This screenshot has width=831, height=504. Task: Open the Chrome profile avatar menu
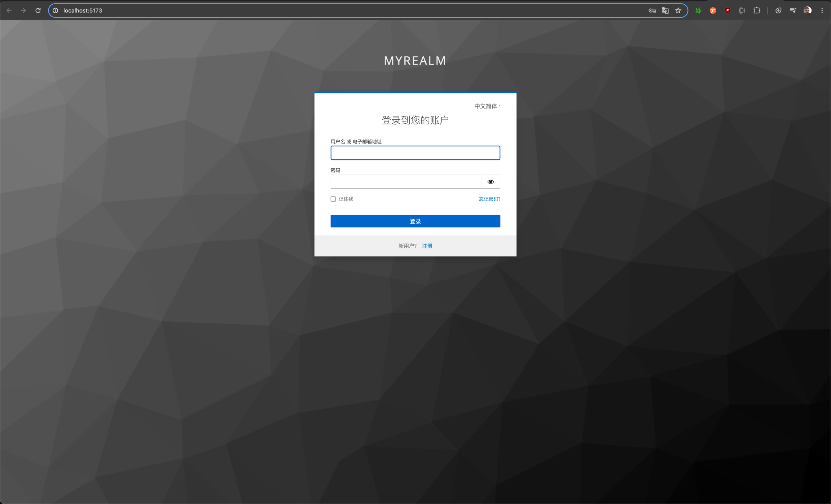click(x=808, y=10)
